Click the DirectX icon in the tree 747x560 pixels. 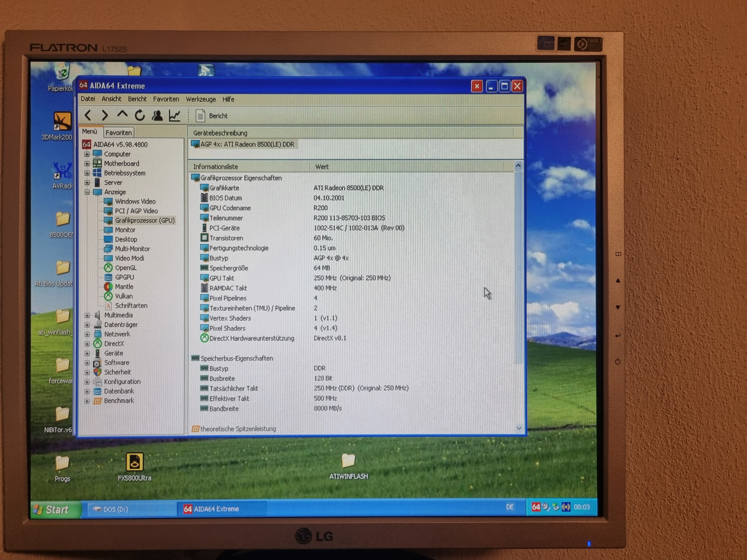point(97,344)
